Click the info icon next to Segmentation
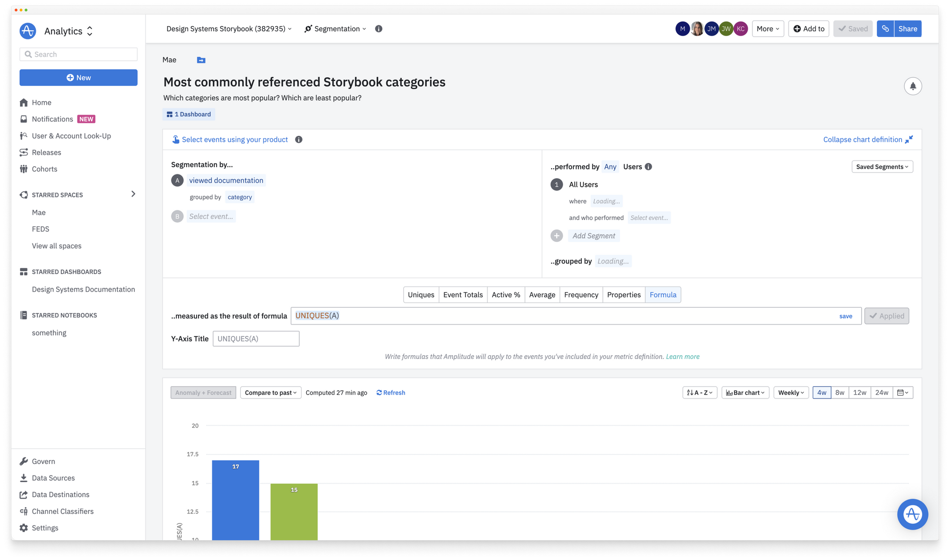 (379, 29)
